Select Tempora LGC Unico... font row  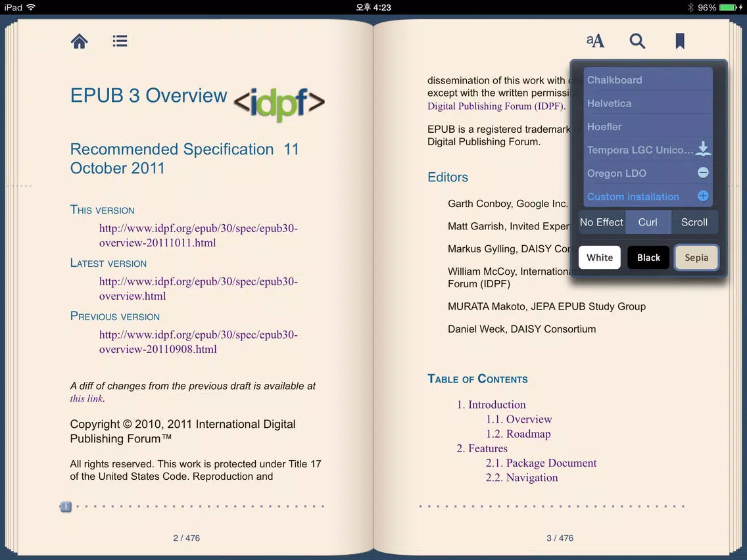[x=648, y=149]
